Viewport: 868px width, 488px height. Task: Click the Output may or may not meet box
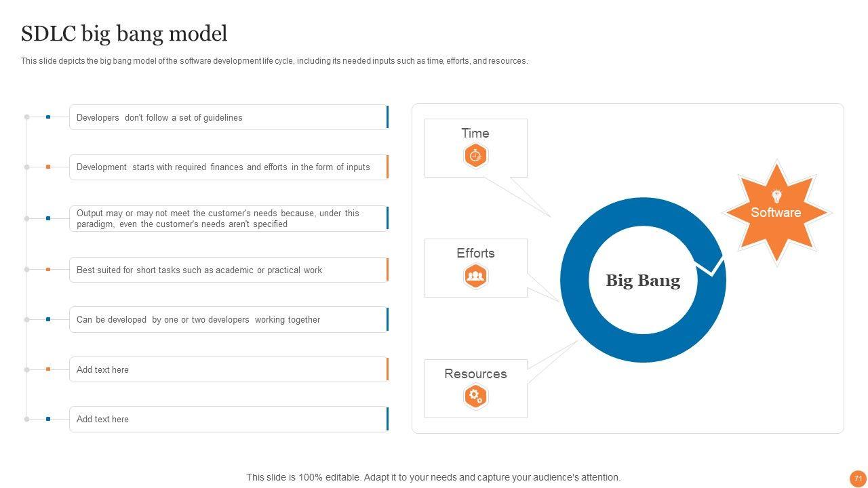tap(228, 218)
